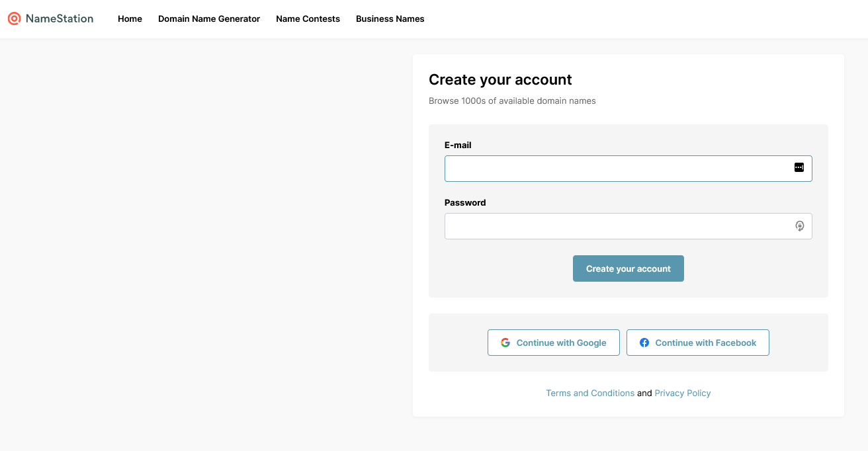Screen dimensions: 868x451
Task: Click the Facebook logo icon
Action: click(644, 343)
